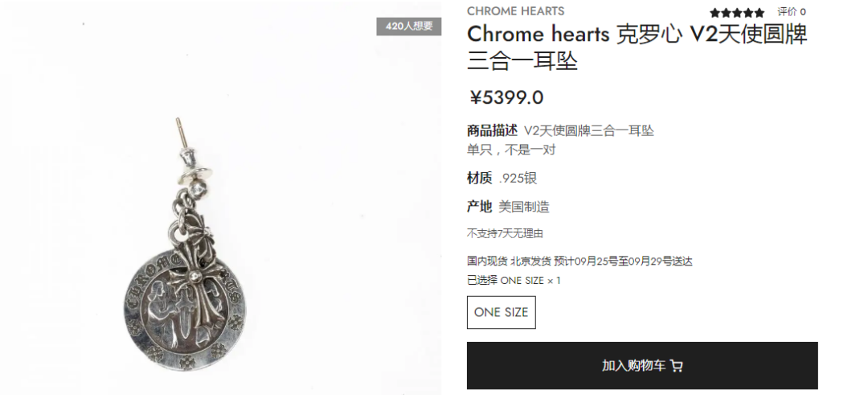Click the five-star rating icons

[737, 12]
